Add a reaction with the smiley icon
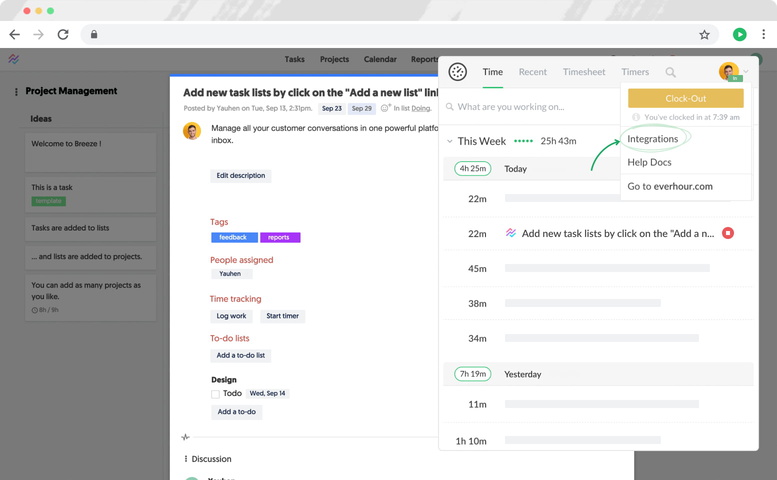This screenshot has width=777, height=480. 386,107
